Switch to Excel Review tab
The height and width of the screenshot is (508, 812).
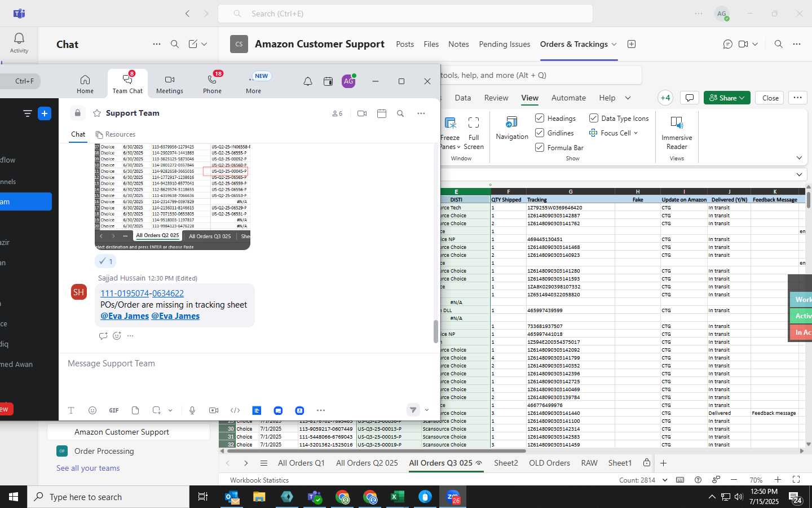coord(496,98)
